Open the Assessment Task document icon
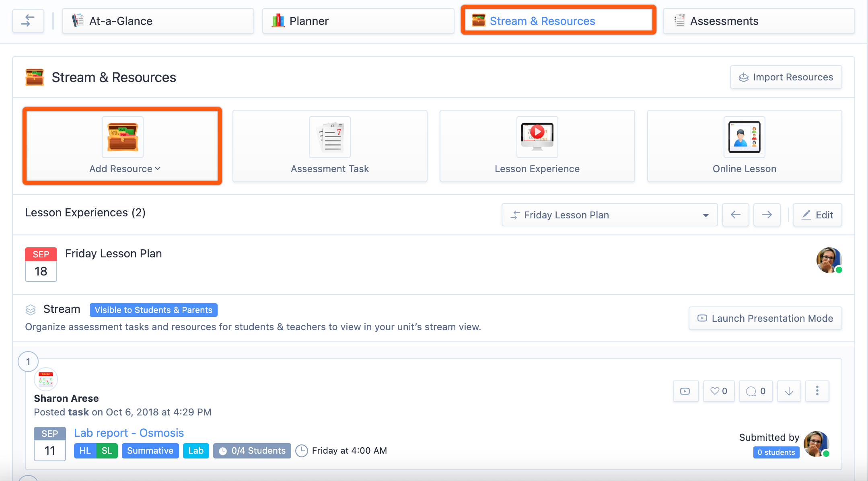The height and width of the screenshot is (481, 868). 329,137
